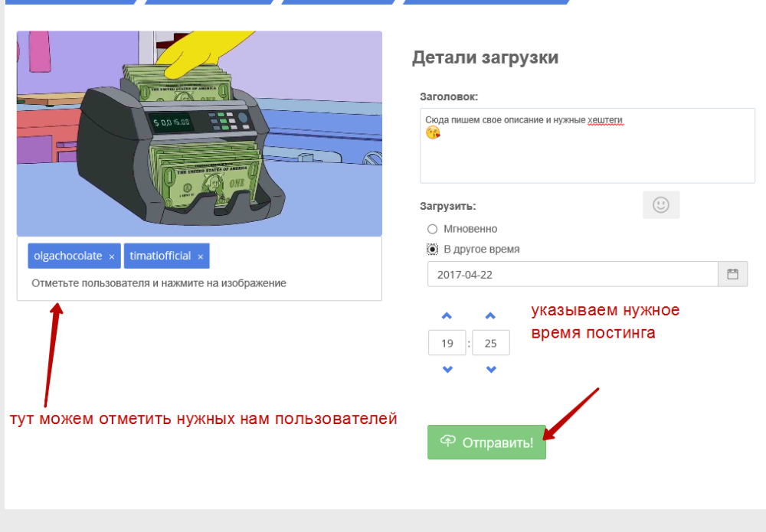The image size is (766, 532).
Task: Select the В другое время option
Action: [432, 250]
